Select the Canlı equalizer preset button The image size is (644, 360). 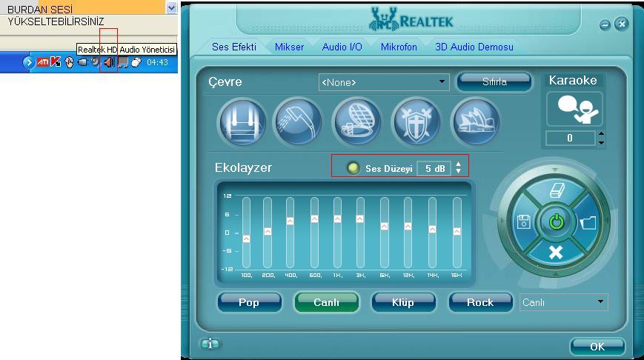[327, 302]
